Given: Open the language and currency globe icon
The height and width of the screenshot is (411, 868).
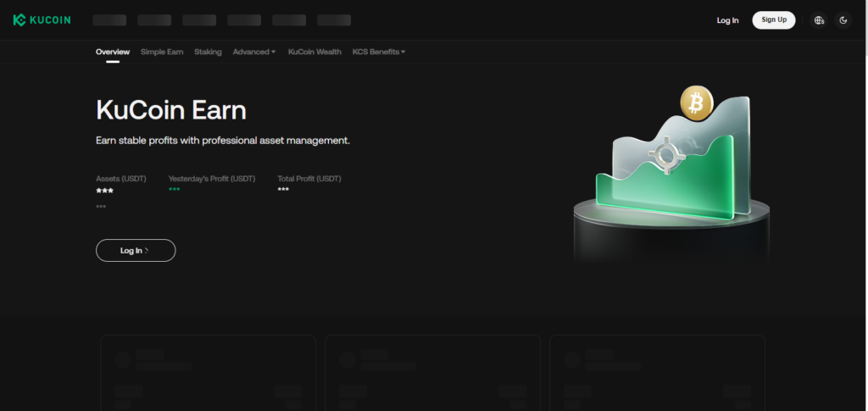Looking at the screenshot, I should tap(820, 19).
